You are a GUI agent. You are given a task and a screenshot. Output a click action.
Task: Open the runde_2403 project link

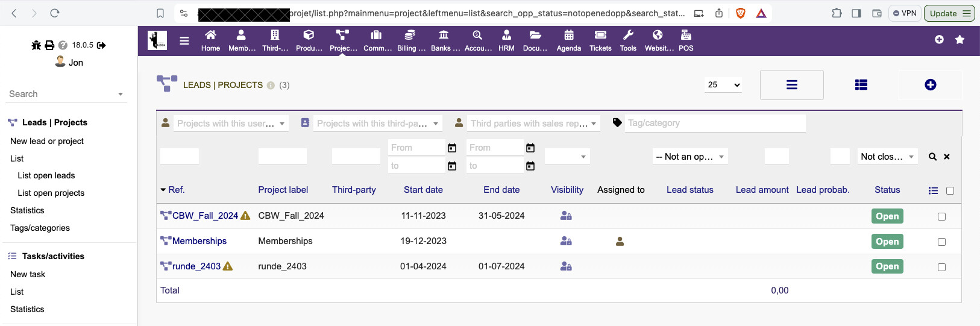196,266
